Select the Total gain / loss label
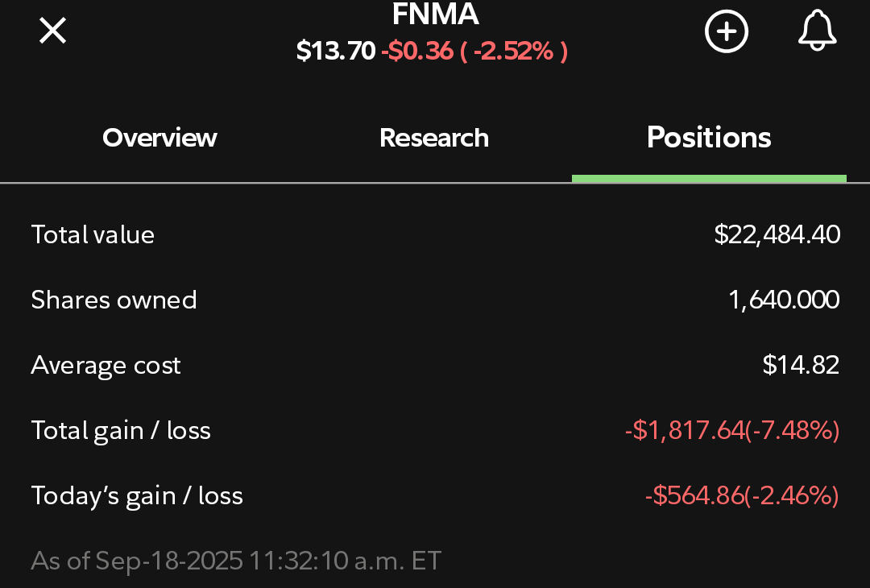Image resolution: width=870 pixels, height=588 pixels. (x=121, y=431)
